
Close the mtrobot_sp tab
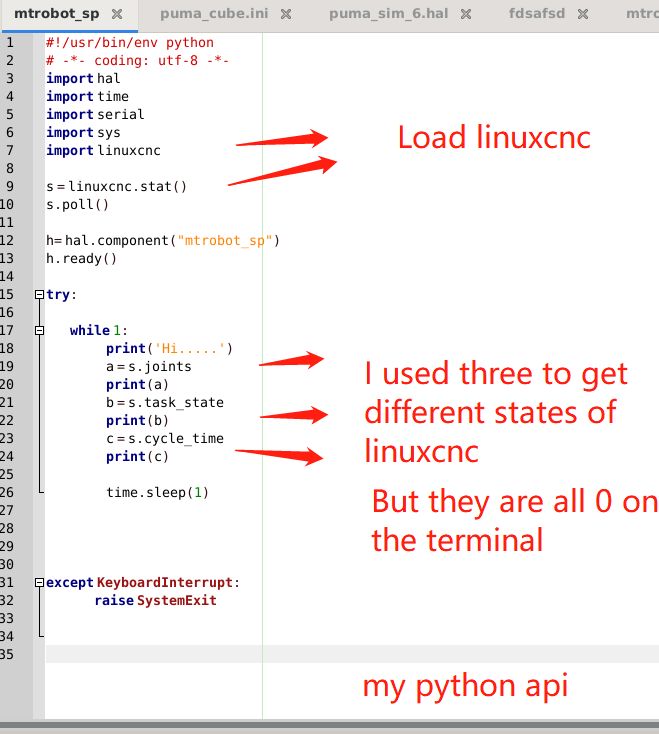pos(117,15)
